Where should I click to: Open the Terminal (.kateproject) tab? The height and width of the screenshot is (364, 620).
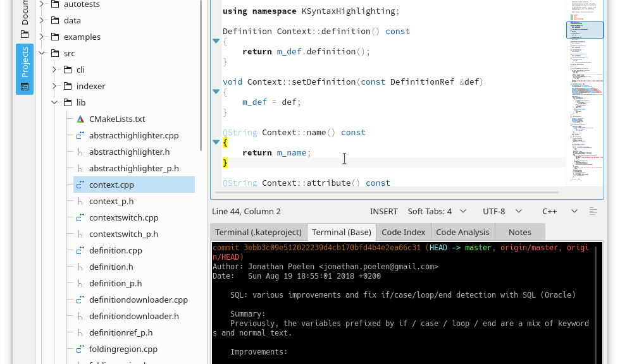[258, 232]
